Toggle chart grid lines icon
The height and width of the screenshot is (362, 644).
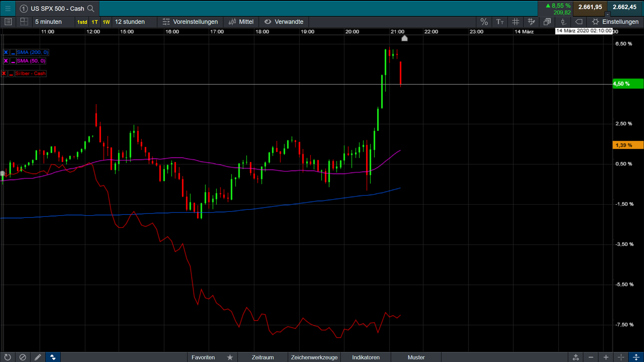(x=516, y=22)
